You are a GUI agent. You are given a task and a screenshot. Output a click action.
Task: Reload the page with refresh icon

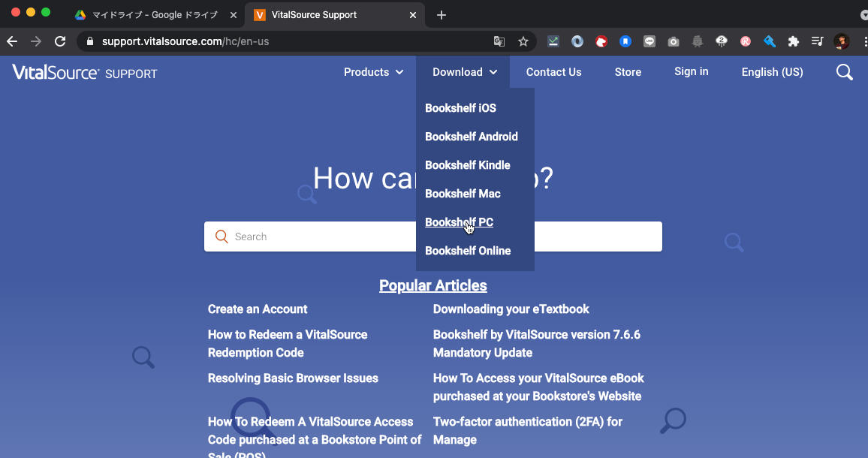pos(60,41)
